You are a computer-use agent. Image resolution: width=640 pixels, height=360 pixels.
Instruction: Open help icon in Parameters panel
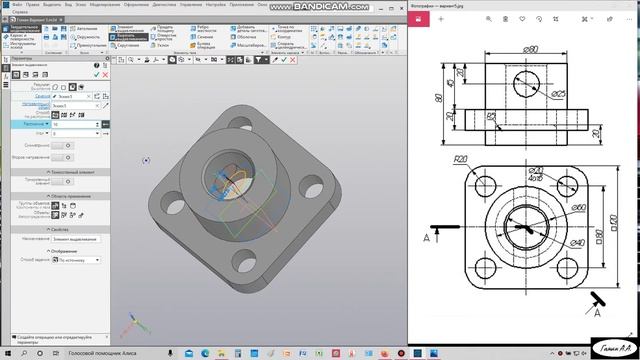pos(96,65)
